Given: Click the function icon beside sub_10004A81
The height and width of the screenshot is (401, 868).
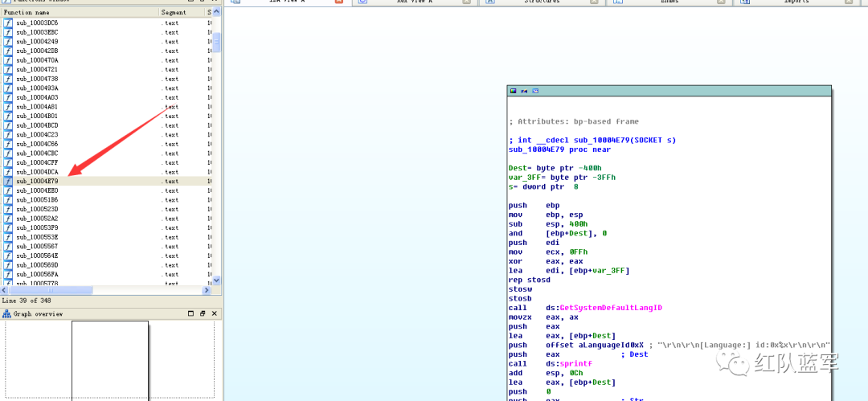Looking at the screenshot, I should coord(8,107).
